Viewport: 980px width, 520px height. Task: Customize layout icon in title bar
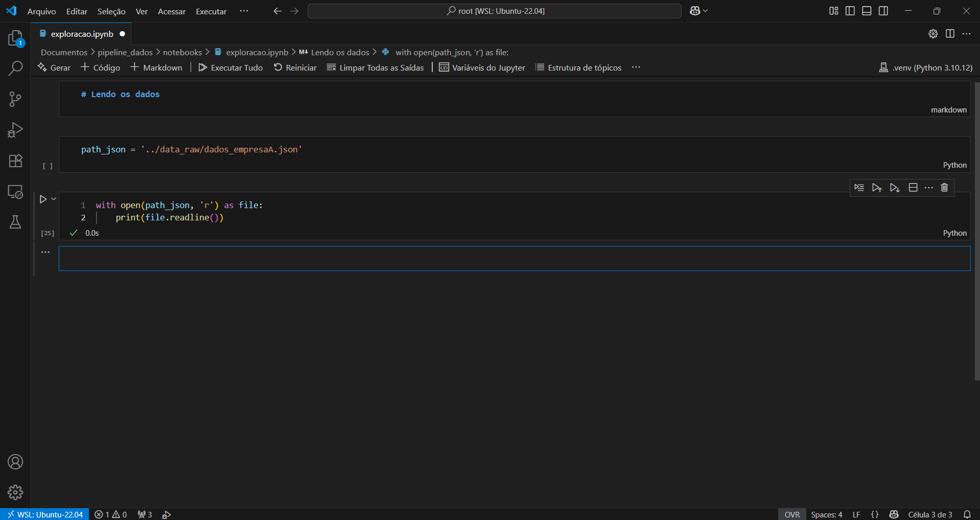coord(834,11)
